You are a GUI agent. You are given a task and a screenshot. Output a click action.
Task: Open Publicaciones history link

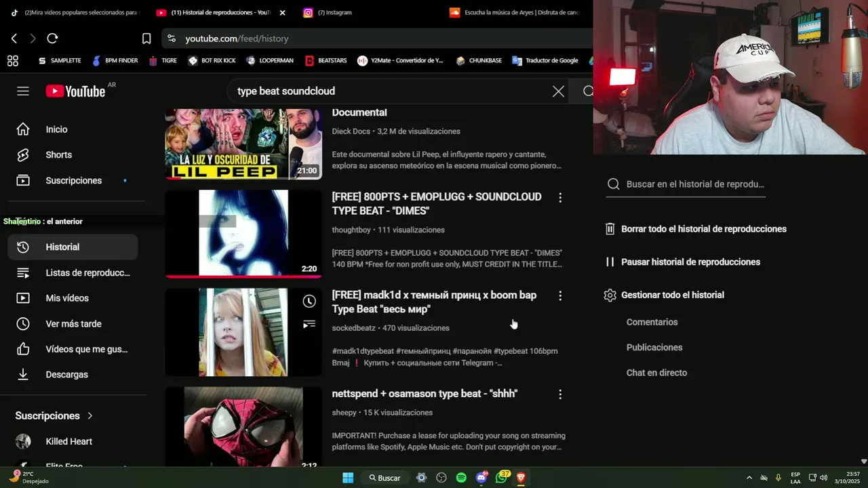click(x=654, y=348)
